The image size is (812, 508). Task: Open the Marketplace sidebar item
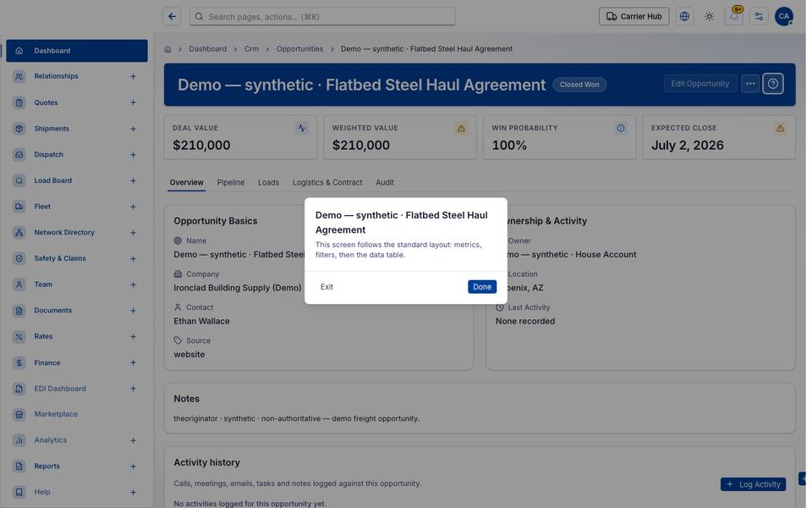[x=77, y=414]
